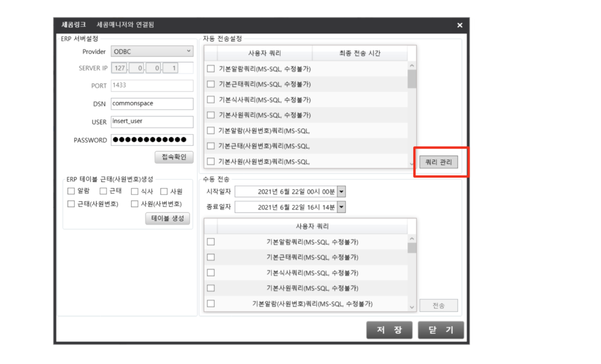601x364 pixels.
Task: Close the 세콤링크 dialog window
Action: coord(459,25)
